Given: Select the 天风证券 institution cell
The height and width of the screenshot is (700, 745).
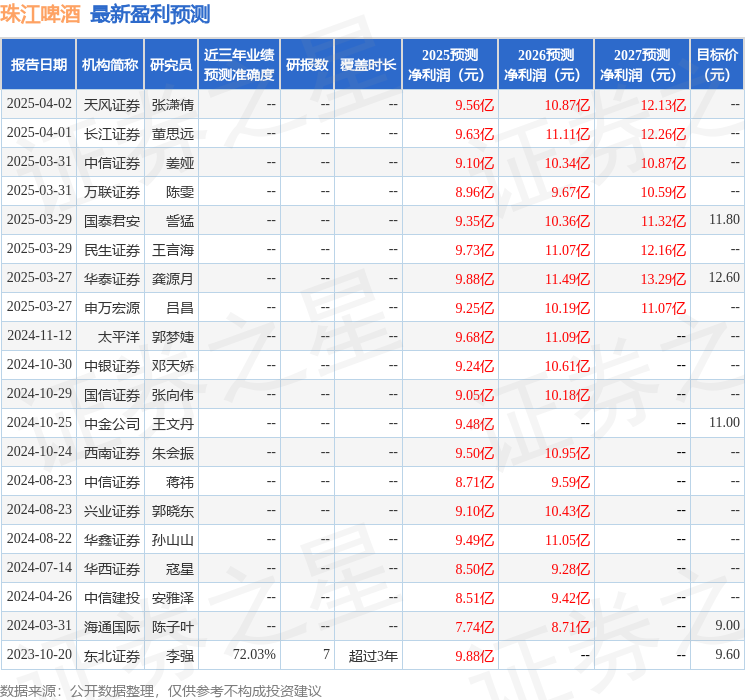Looking at the screenshot, I should [x=112, y=105].
